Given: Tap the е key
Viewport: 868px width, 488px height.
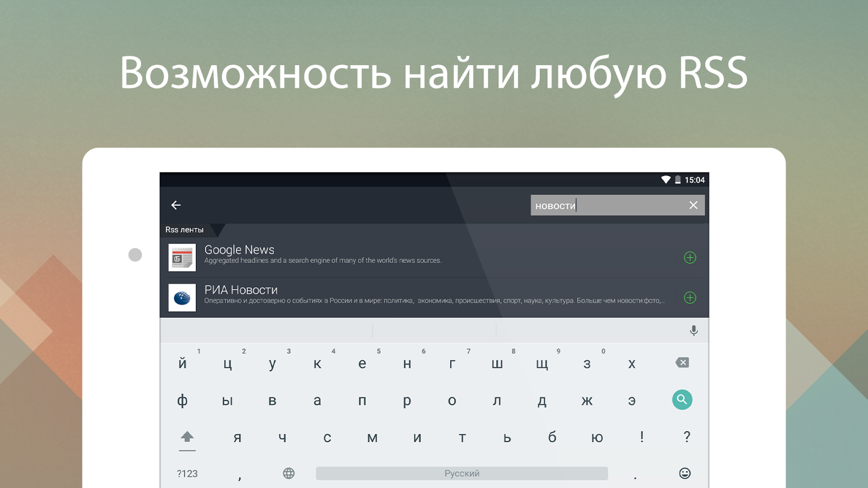Looking at the screenshot, I should point(362,364).
